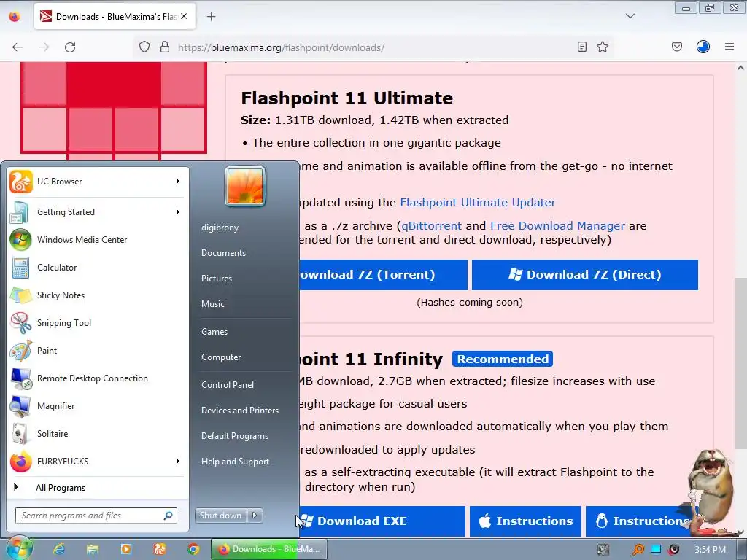Open Free Download Manager link
Viewport: 747px width, 560px height.
coord(557,226)
